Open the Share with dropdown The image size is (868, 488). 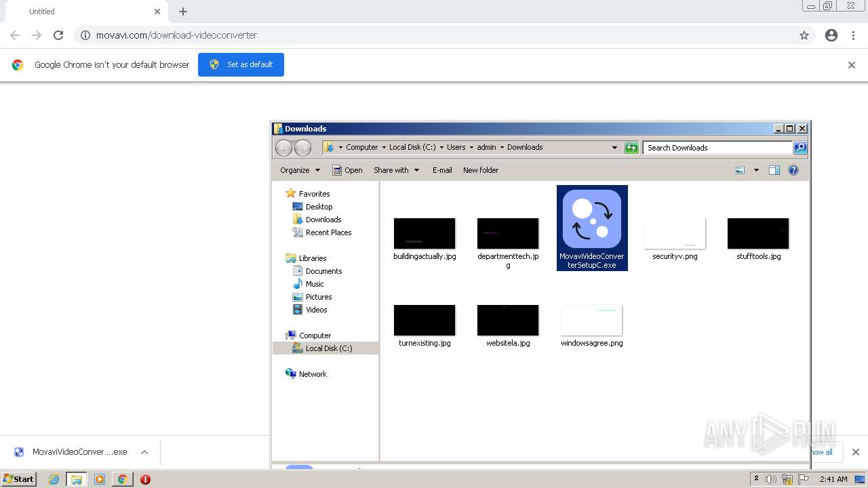point(396,170)
